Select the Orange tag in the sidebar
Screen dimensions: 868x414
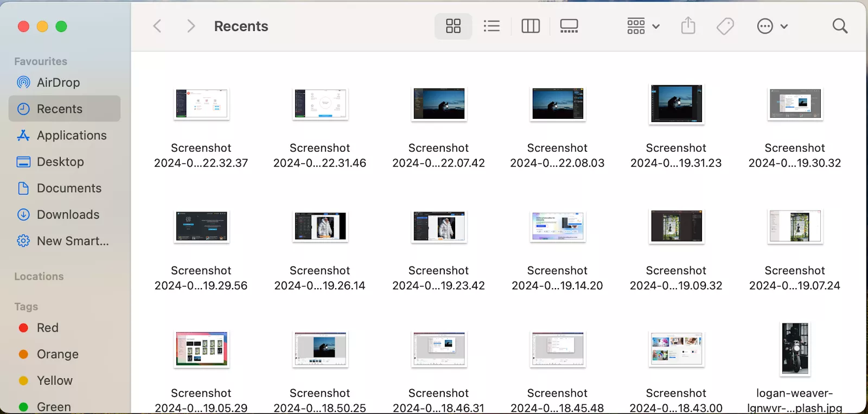58,354
